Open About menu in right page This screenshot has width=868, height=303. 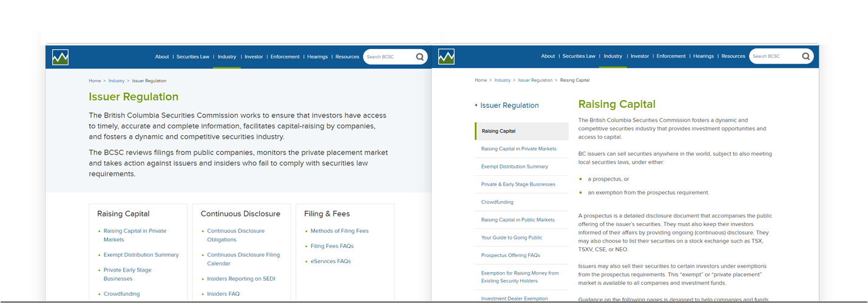point(548,56)
